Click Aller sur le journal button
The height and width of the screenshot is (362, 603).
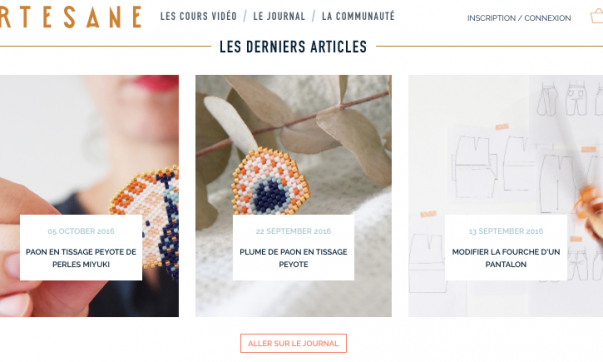(293, 343)
